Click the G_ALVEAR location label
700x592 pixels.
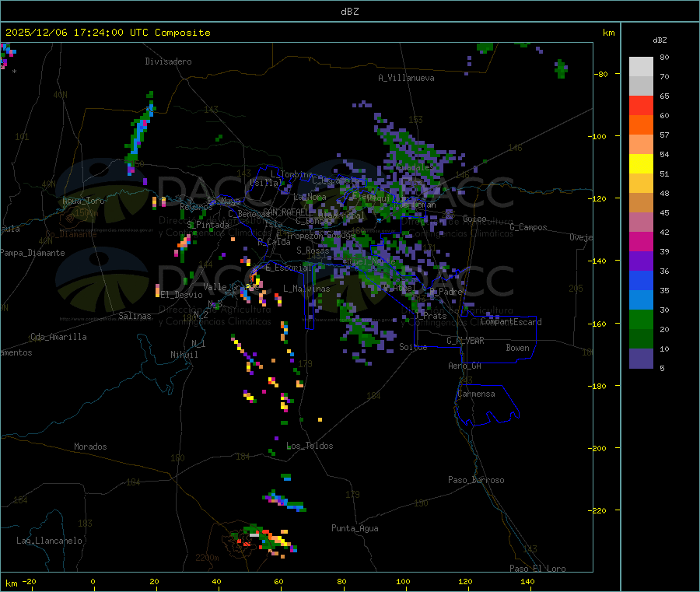click(x=465, y=341)
